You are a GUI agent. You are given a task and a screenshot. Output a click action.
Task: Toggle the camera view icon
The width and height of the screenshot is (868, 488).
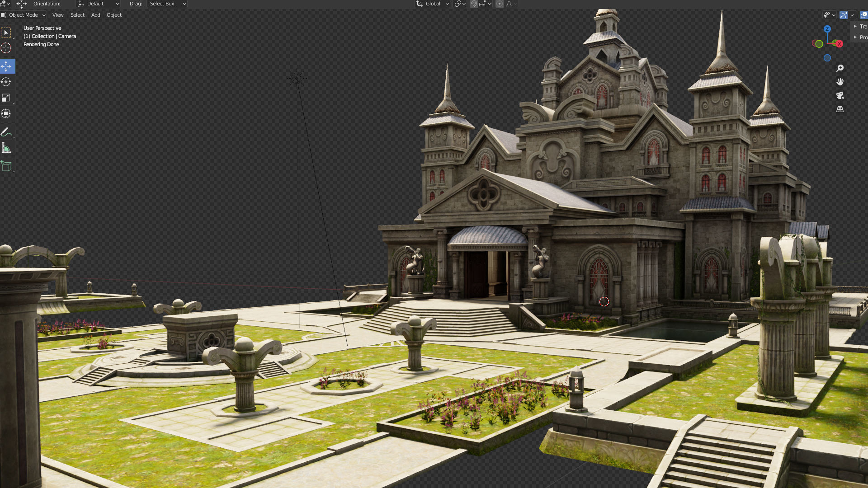point(840,95)
